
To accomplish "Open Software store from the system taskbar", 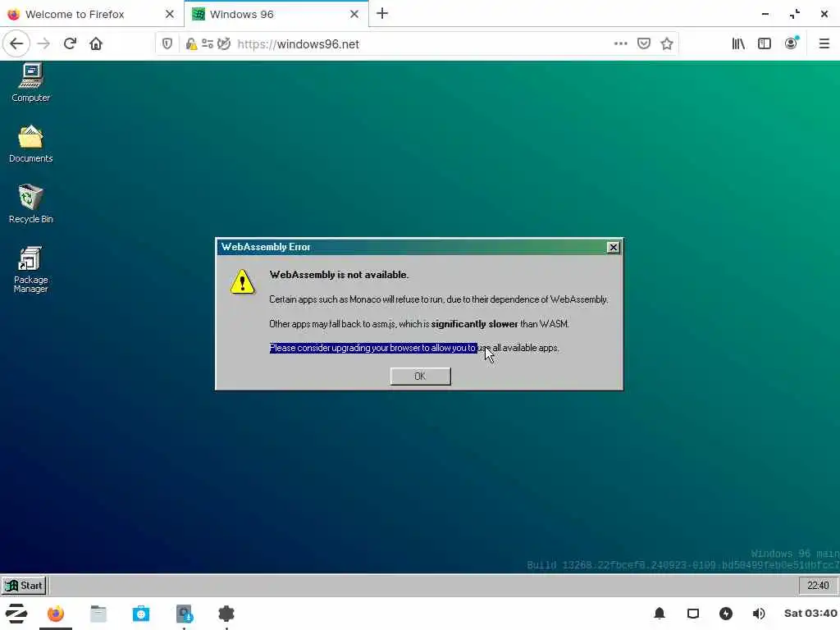I will pyautogui.click(x=141, y=614).
